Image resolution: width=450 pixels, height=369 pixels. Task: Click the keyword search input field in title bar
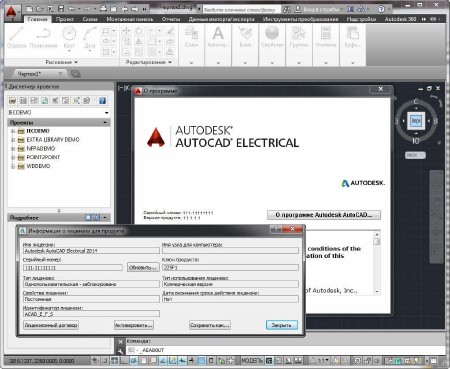[x=241, y=9]
